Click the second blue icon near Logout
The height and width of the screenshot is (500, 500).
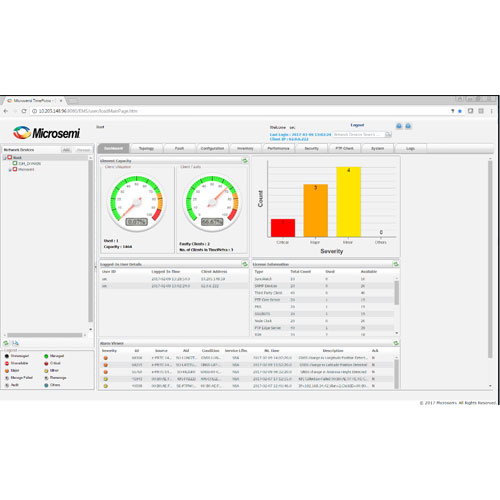408,126
